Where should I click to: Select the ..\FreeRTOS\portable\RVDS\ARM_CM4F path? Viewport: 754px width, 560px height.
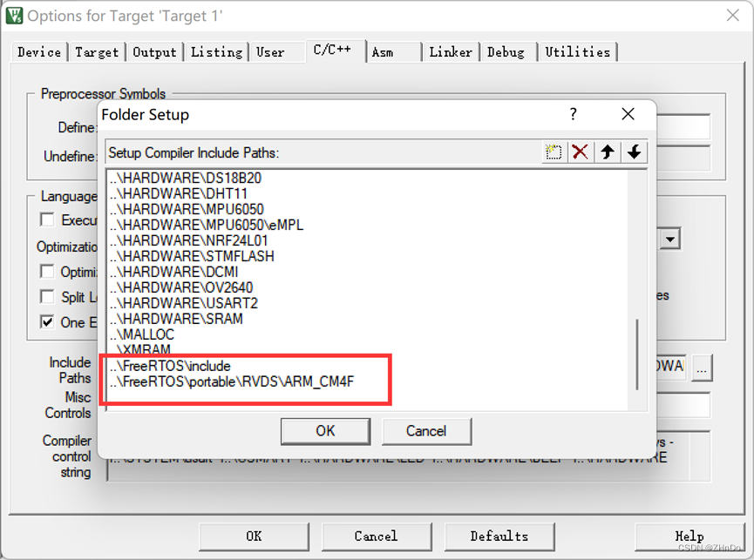pos(232,381)
